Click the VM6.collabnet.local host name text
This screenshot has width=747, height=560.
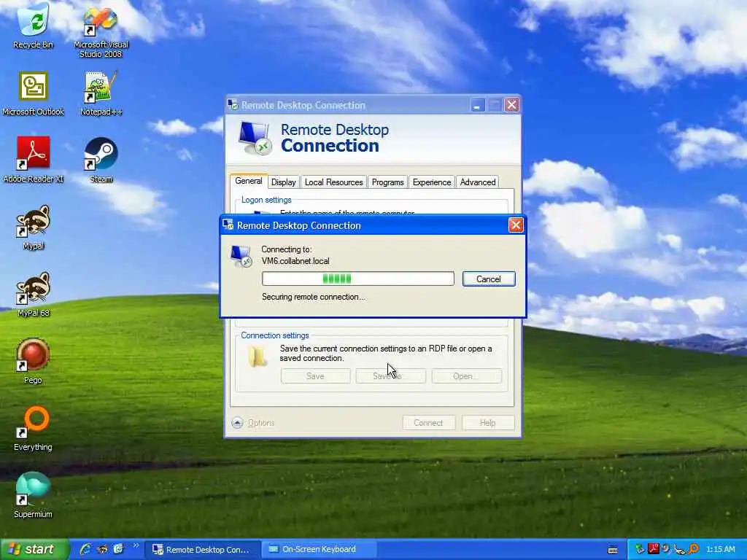[295, 261]
